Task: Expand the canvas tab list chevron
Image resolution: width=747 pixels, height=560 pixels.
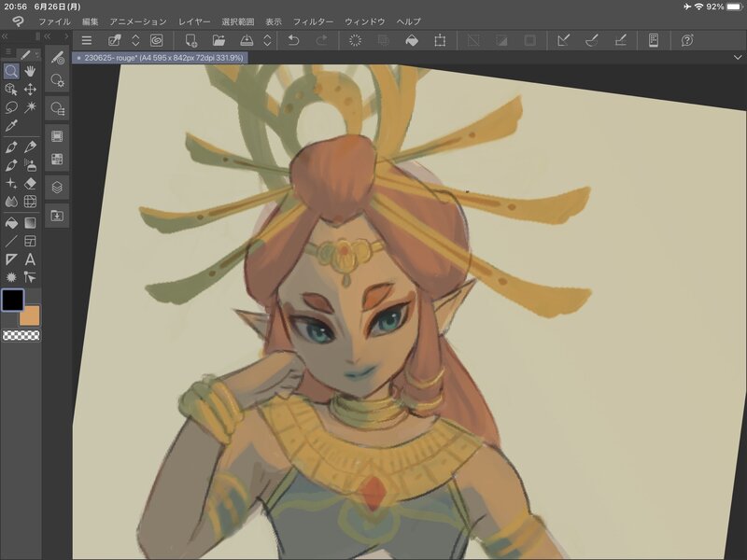Action: 738,58
